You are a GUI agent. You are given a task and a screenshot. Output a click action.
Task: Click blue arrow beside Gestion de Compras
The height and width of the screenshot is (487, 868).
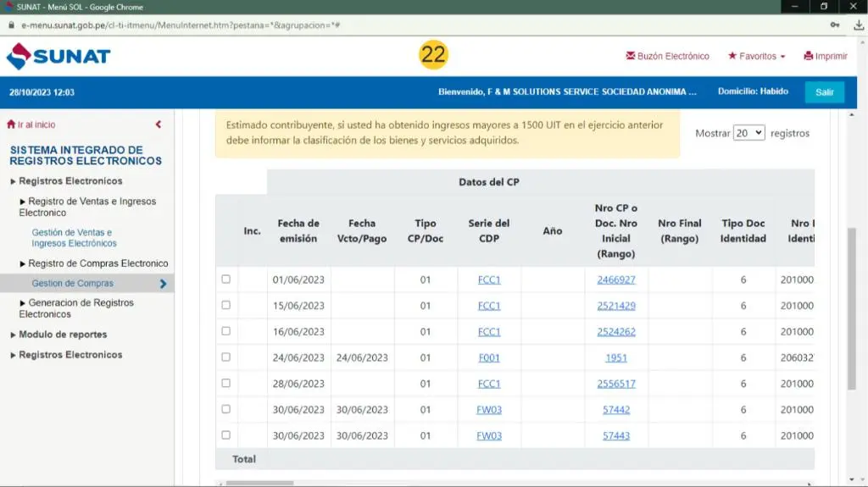[163, 284]
